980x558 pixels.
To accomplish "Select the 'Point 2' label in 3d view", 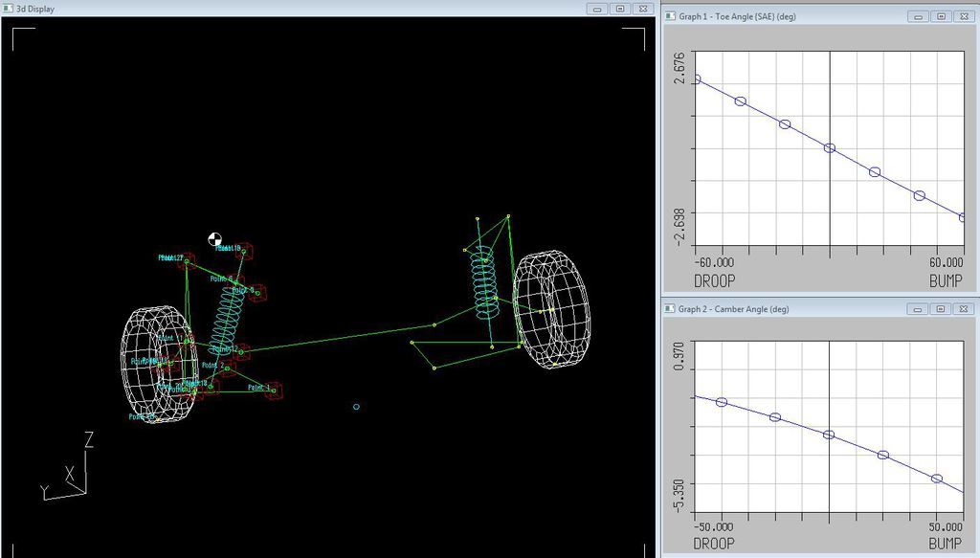I will [x=213, y=366].
